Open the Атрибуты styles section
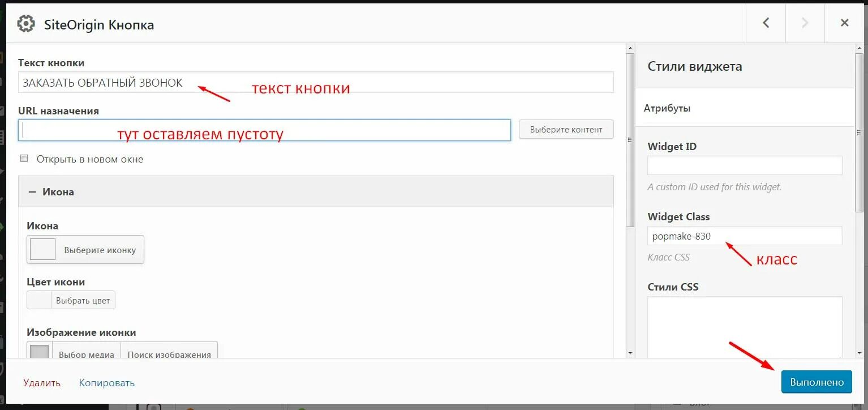The height and width of the screenshot is (410, 868). point(745,108)
